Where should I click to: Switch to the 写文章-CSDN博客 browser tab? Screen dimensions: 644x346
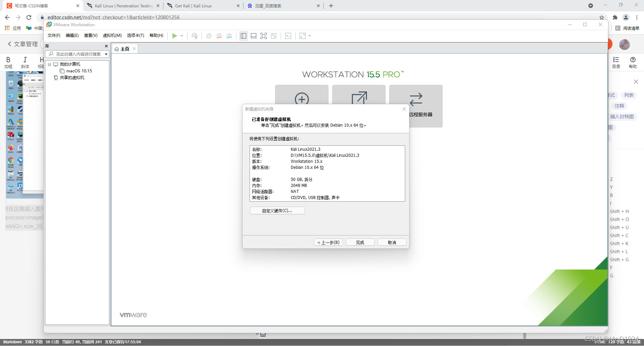point(43,6)
